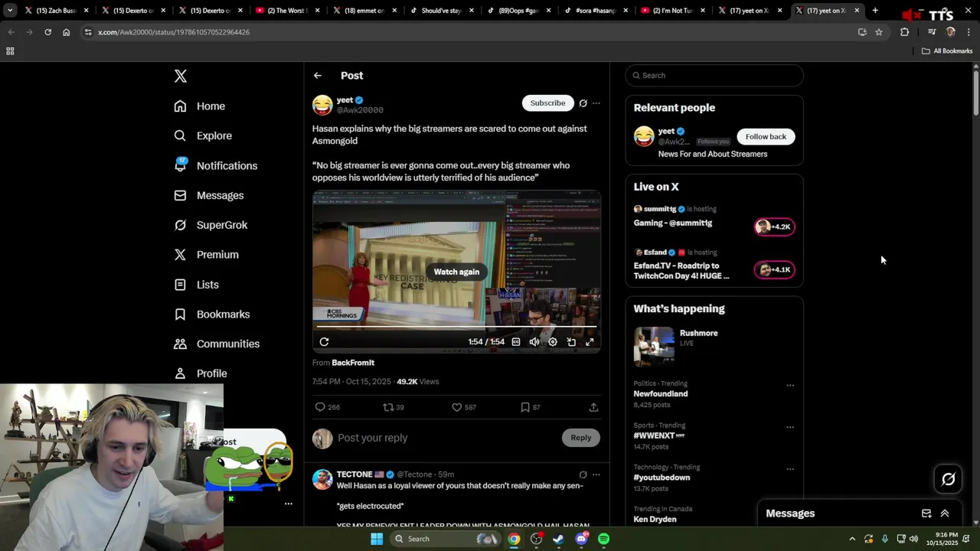The height and width of the screenshot is (551, 980).
Task: Share the post via share icon
Action: coord(593,407)
